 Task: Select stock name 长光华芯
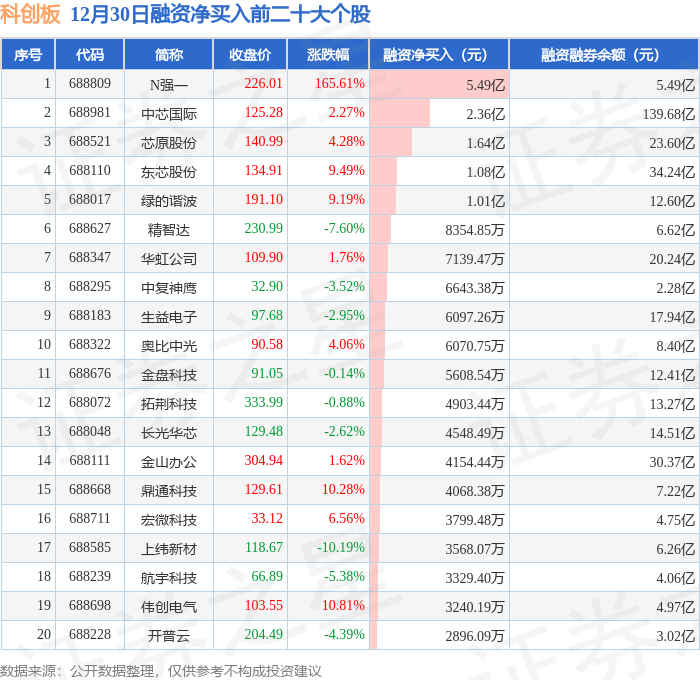(x=169, y=433)
